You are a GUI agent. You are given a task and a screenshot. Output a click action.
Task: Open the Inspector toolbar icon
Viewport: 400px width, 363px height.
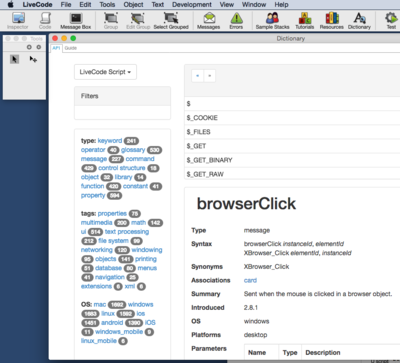[18, 20]
